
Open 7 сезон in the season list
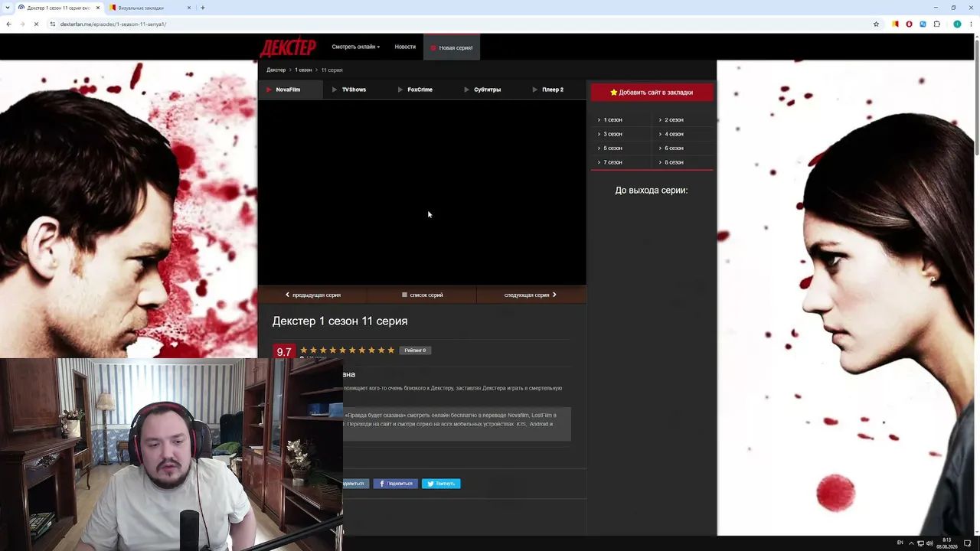[x=611, y=162]
